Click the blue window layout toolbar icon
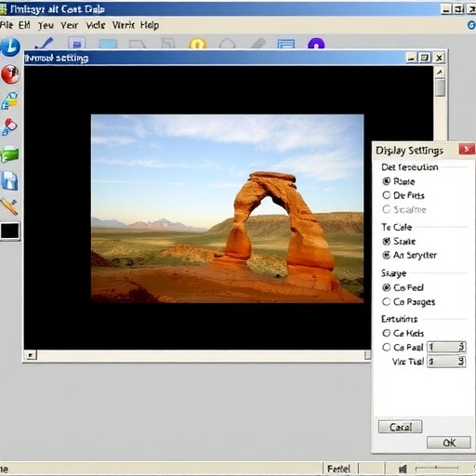This screenshot has width=476, height=476. point(286,44)
